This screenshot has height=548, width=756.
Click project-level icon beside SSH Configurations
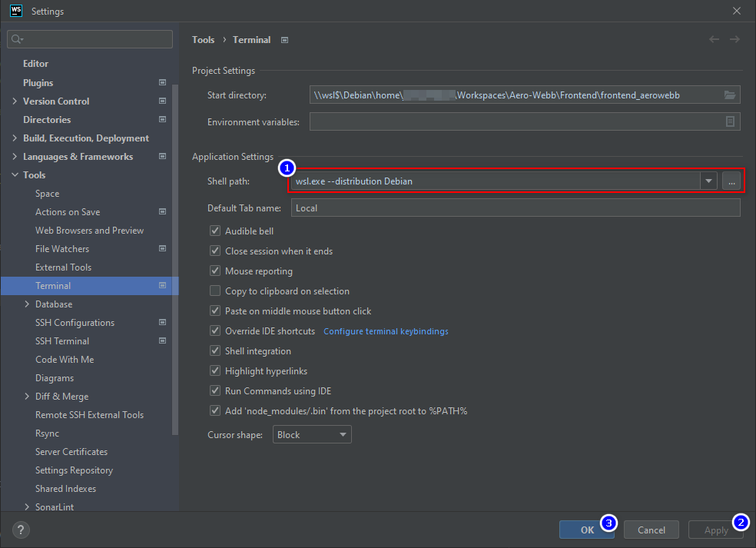tap(162, 322)
